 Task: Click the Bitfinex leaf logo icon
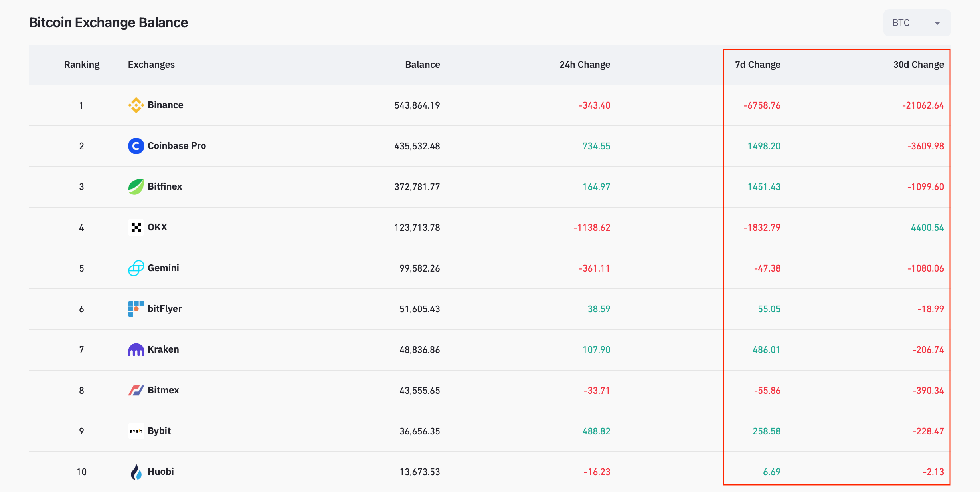tap(136, 186)
